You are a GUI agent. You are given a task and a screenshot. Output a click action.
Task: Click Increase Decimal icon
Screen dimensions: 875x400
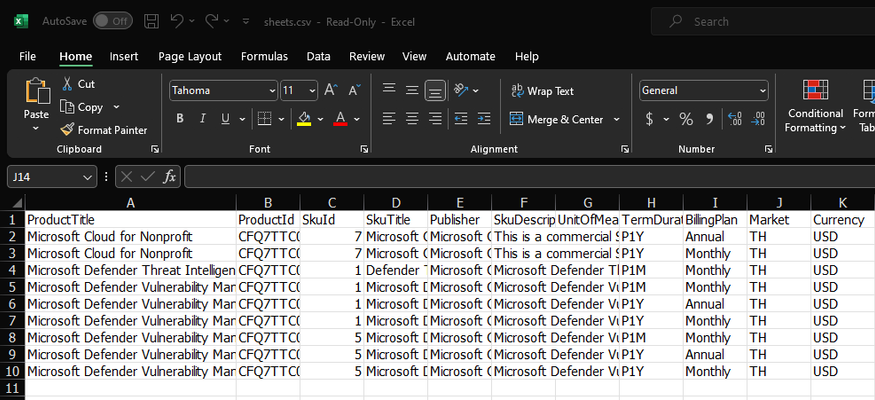(735, 119)
